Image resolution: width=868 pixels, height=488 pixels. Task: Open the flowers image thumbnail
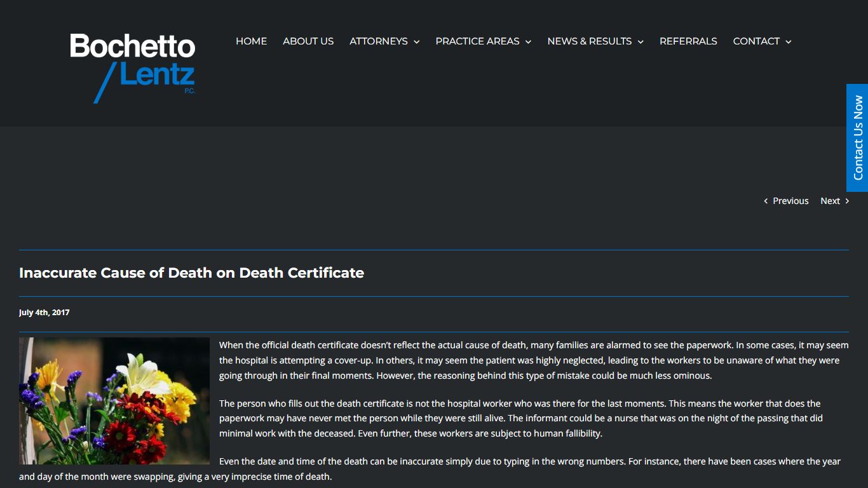114,400
